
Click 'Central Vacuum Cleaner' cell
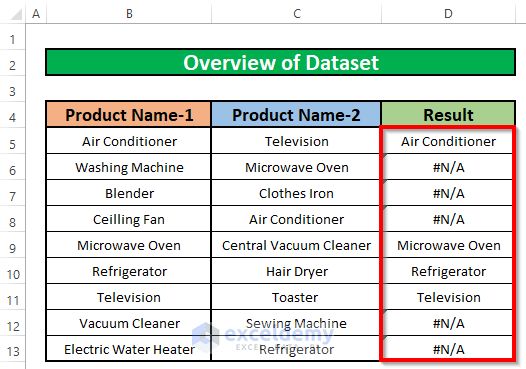296,245
